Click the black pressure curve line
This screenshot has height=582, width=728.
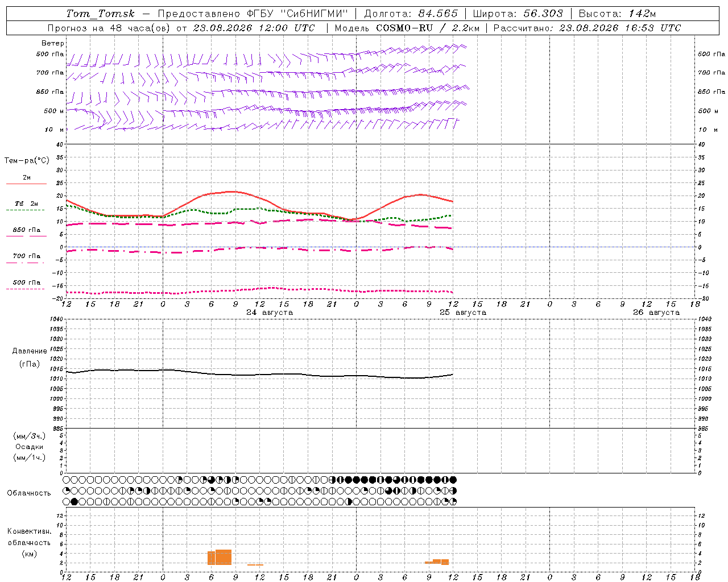[x=259, y=373]
